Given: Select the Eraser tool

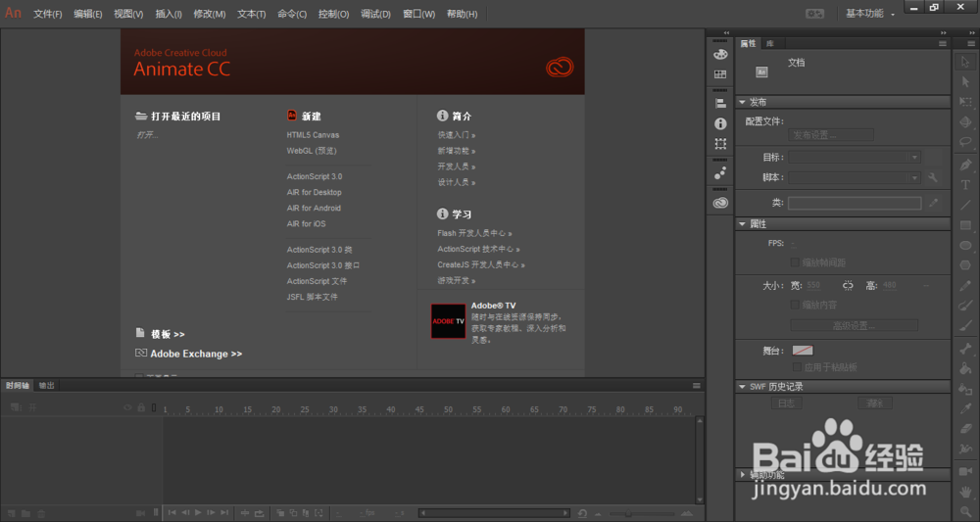Looking at the screenshot, I should click(x=965, y=429).
